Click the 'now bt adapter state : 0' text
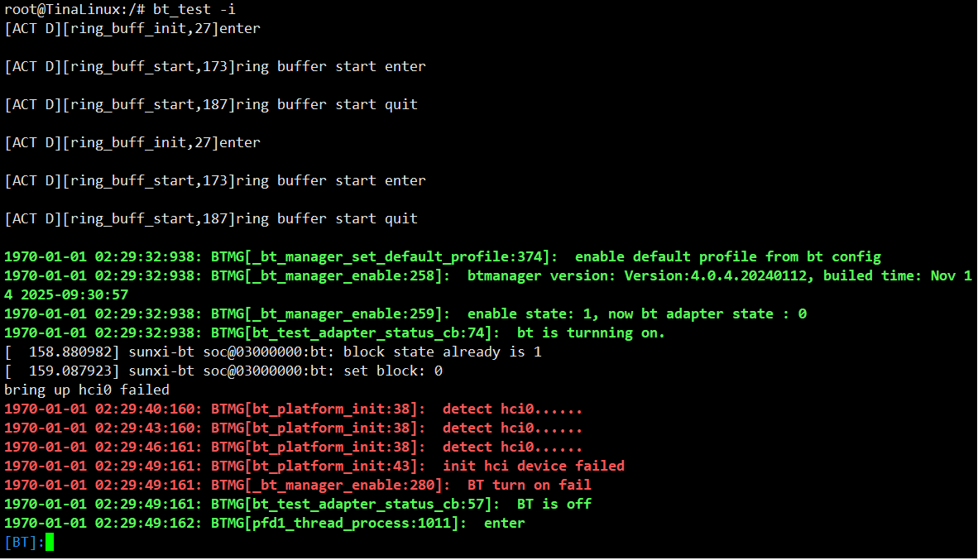Viewport: 978px width, 560px height. tap(707, 314)
